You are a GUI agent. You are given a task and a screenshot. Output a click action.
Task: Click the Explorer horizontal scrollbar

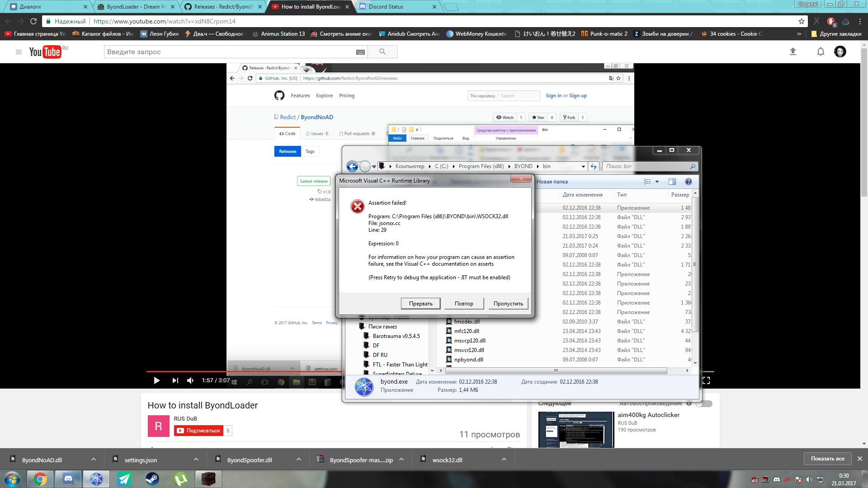[x=556, y=371]
